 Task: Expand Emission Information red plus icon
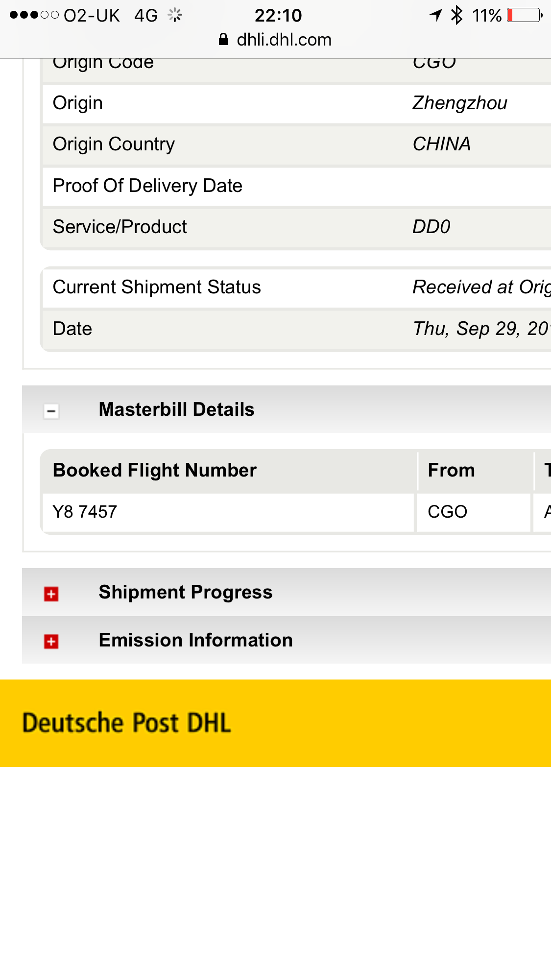click(51, 642)
